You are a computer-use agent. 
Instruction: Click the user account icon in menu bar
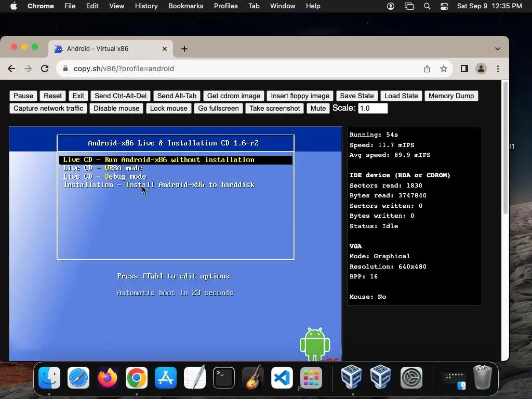click(391, 6)
